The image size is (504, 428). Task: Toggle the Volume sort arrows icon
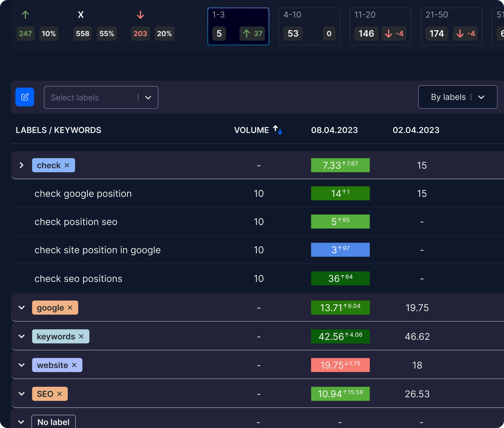(x=278, y=130)
